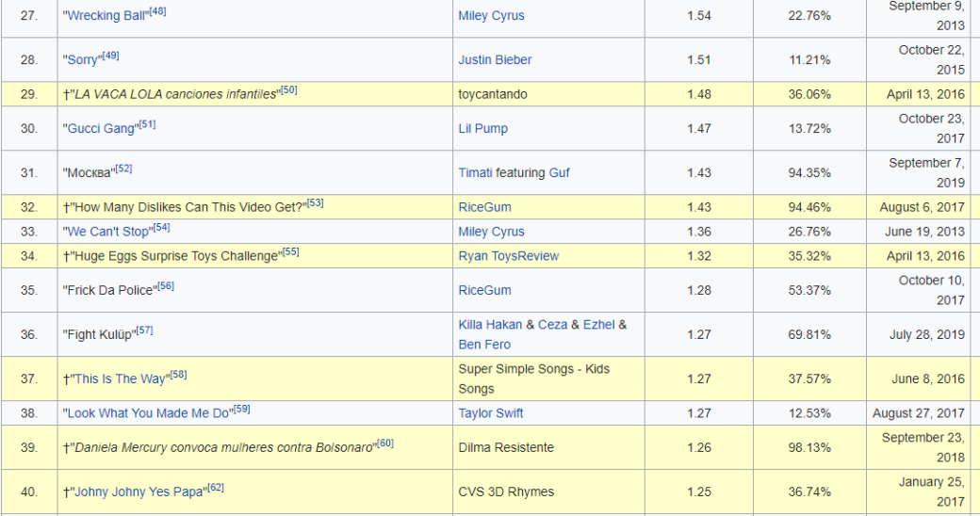Open citation [60] for Daniela Mercury video
This screenshot has width=980, height=516.
[385, 443]
